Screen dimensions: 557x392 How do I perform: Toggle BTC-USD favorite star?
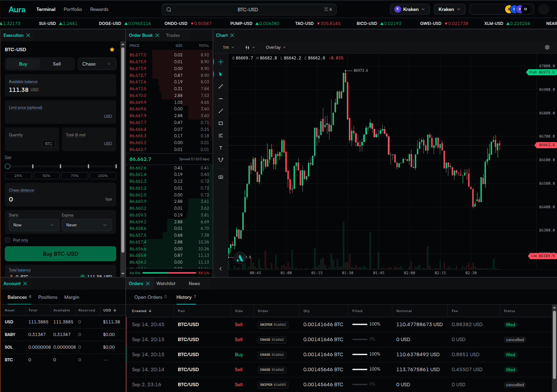(112, 50)
